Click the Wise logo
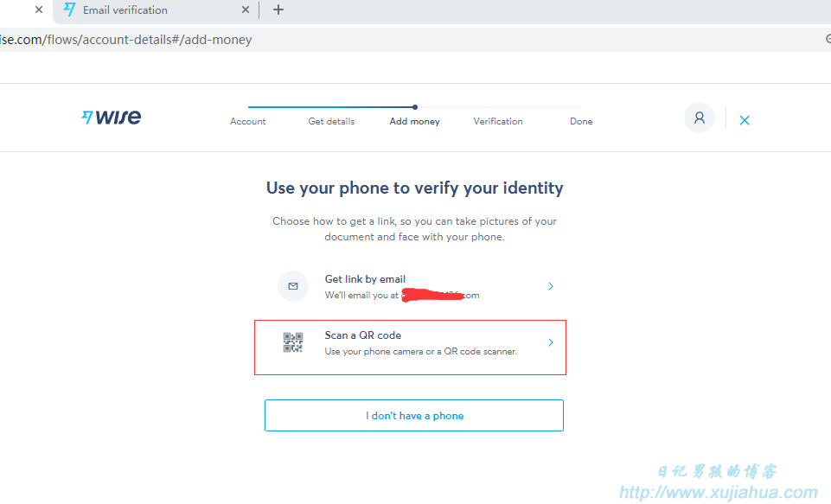This screenshot has height=504, width=831. pyautogui.click(x=112, y=117)
